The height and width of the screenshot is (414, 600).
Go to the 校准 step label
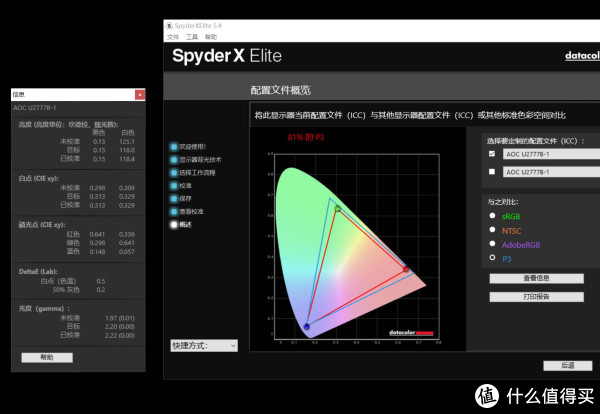(x=186, y=186)
